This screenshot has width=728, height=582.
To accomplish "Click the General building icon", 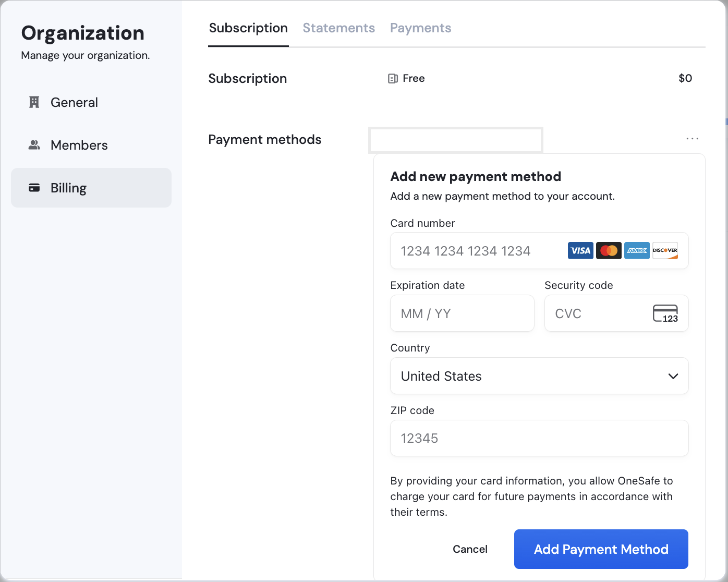I will pos(34,102).
